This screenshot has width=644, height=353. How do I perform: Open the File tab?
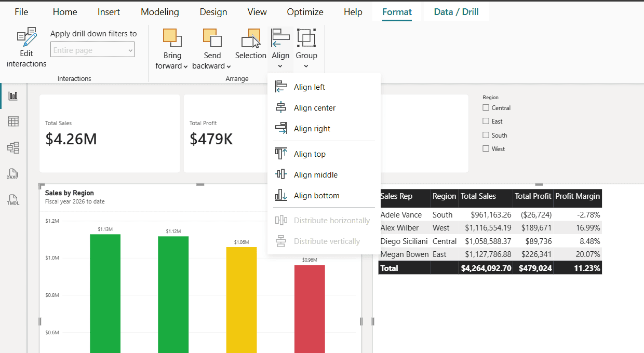[21, 11]
